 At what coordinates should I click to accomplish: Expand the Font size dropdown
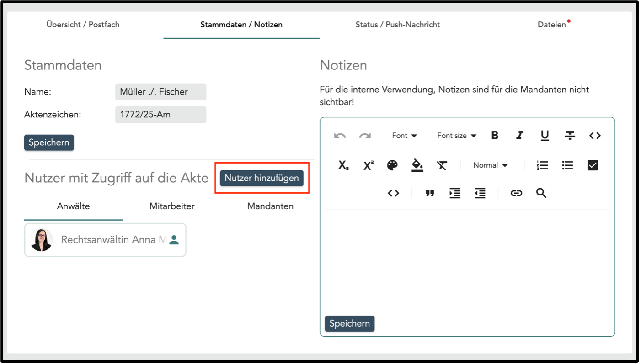tap(456, 136)
